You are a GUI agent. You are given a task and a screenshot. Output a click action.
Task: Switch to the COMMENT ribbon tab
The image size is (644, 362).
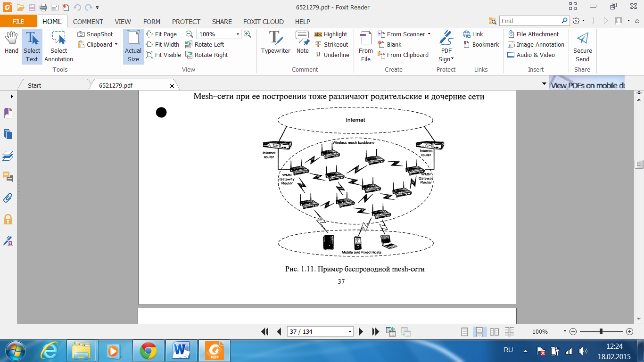pyautogui.click(x=88, y=21)
